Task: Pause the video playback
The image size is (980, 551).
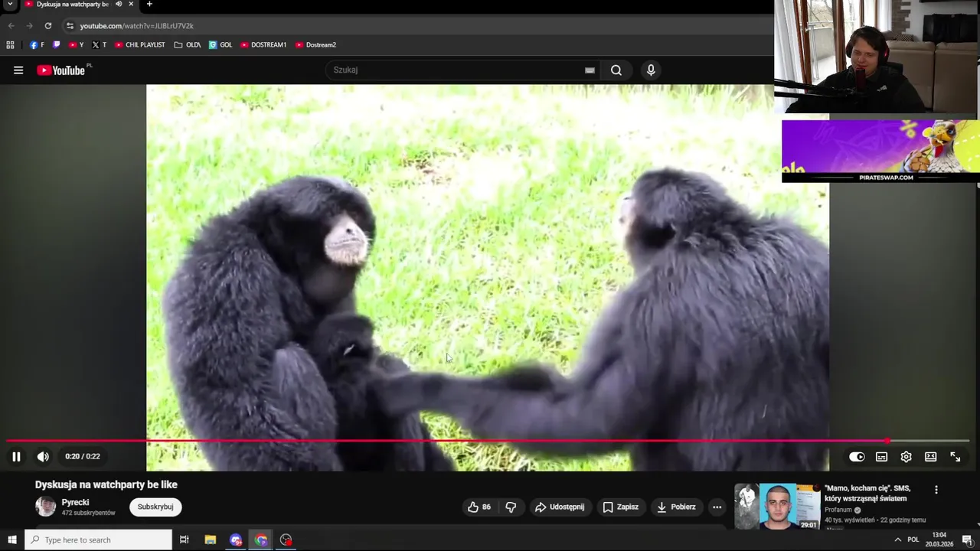Action: coord(16,457)
